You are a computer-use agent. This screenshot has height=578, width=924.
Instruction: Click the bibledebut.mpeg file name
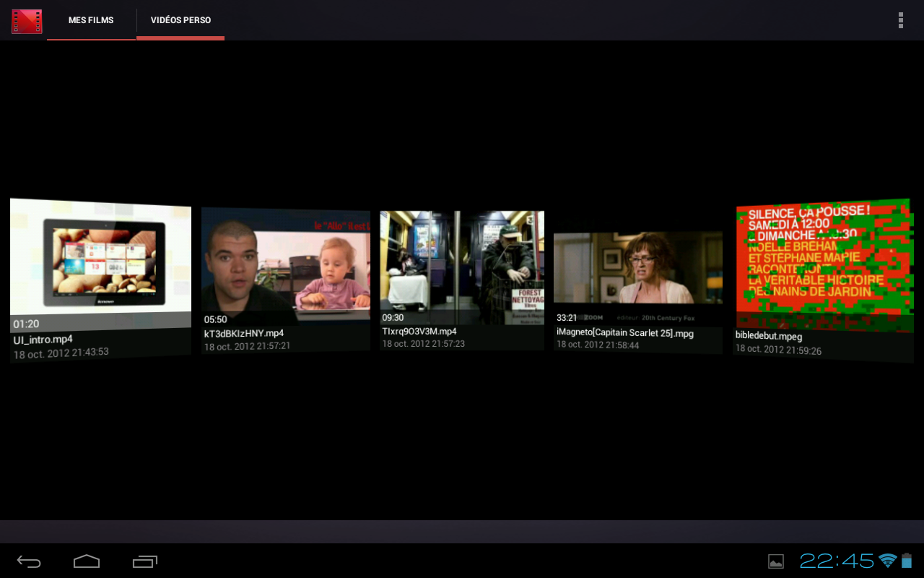point(769,336)
